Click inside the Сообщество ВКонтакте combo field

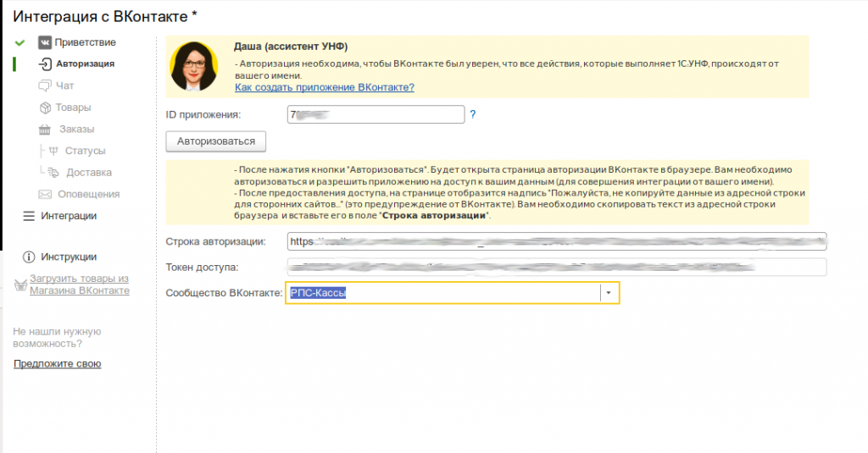(444, 293)
